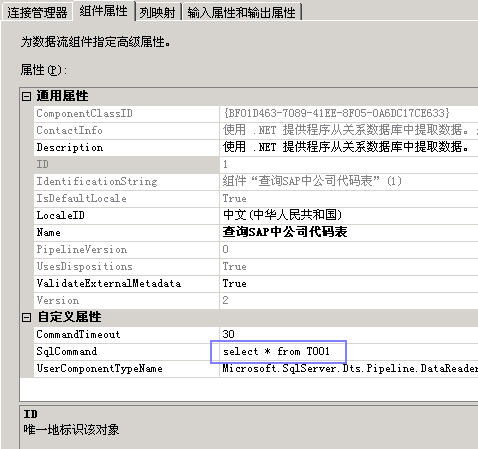This screenshot has height=449, width=478.
Task: Select the IsDefaultLocale property label
Action: (81, 198)
